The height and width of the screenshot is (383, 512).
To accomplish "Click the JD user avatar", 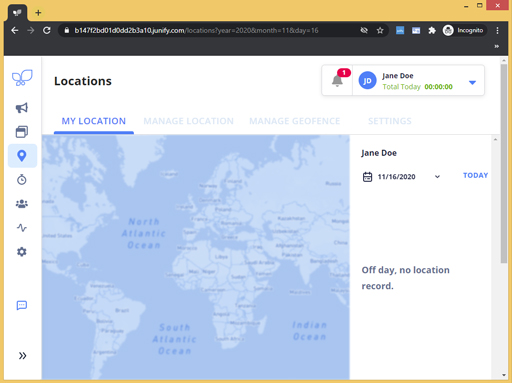I will click(x=367, y=80).
